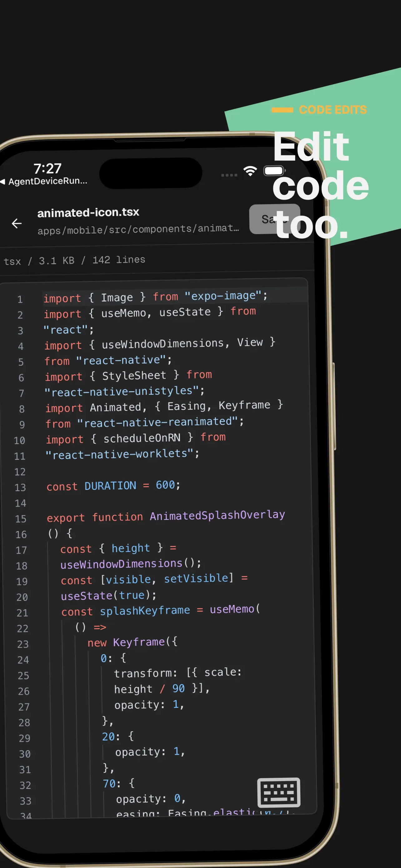Tap the const { height } = line
Viewport: 401px width, 868px height.
(x=118, y=548)
